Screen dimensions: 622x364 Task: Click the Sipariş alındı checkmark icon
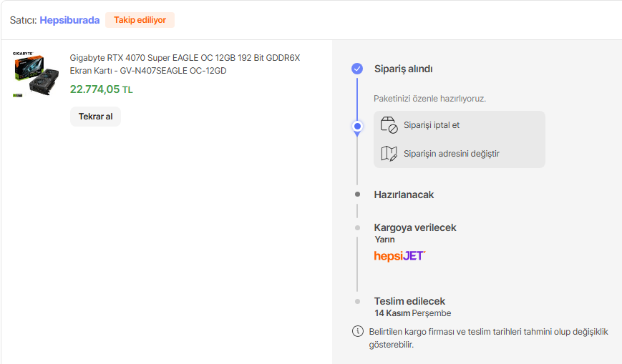[357, 69]
